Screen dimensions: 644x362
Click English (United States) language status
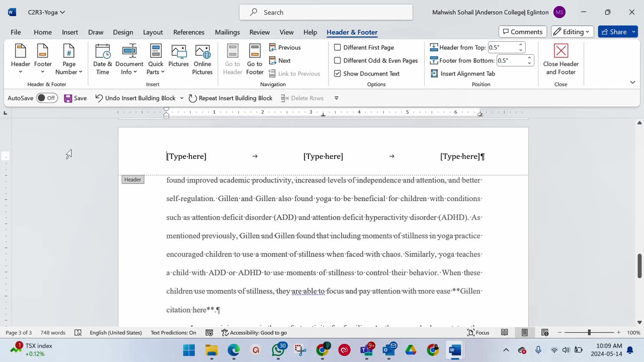coord(116,332)
